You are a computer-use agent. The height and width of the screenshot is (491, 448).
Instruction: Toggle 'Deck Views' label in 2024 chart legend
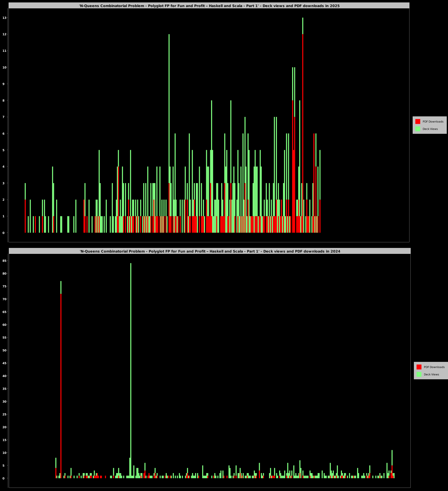(x=431, y=374)
